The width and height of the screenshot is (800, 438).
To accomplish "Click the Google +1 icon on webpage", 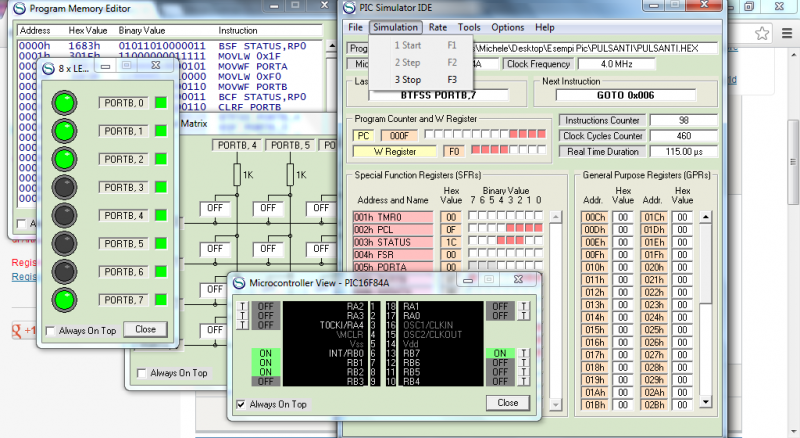I will click(x=24, y=331).
